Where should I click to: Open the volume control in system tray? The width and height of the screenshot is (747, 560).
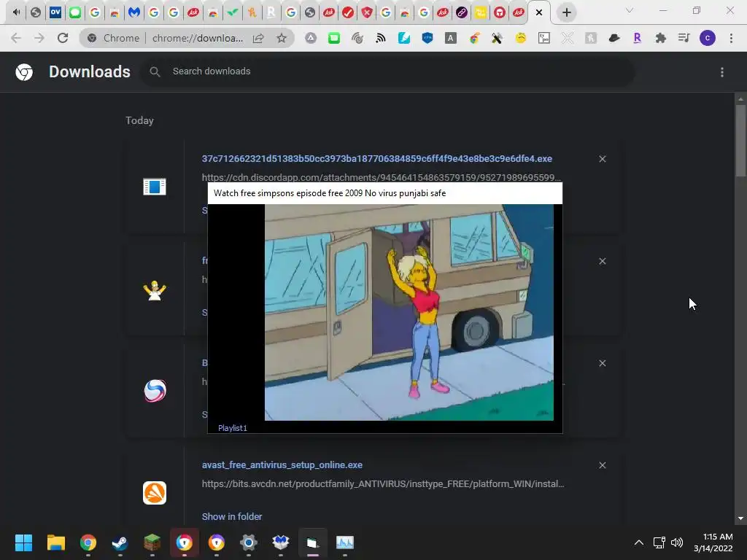[x=676, y=542]
